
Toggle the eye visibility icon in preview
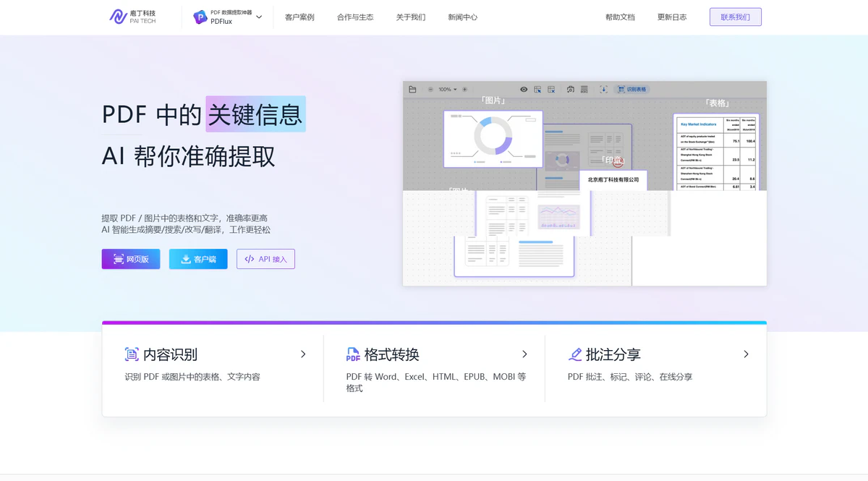pyautogui.click(x=524, y=90)
